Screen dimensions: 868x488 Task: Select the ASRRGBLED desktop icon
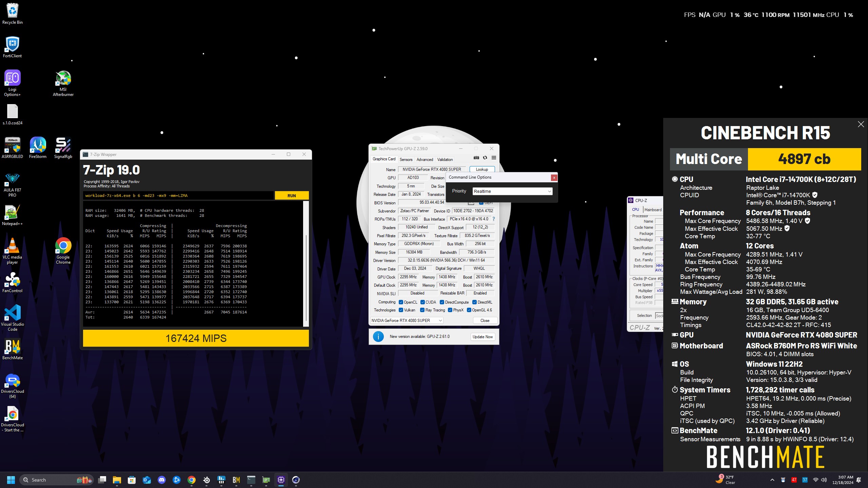coord(13,148)
